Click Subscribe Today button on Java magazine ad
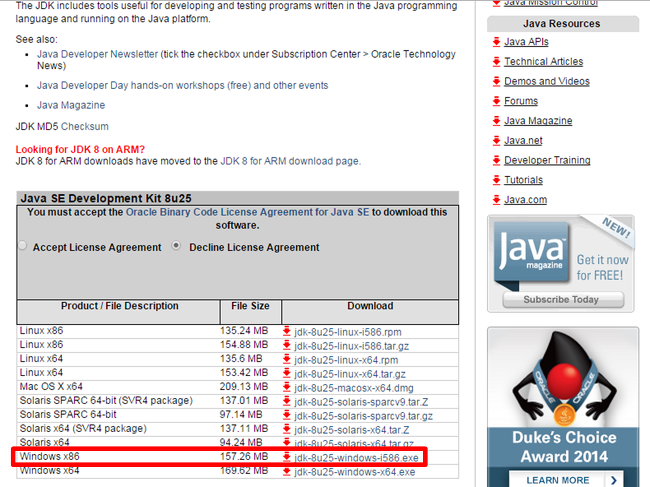This screenshot has width=650, height=487. click(x=563, y=300)
